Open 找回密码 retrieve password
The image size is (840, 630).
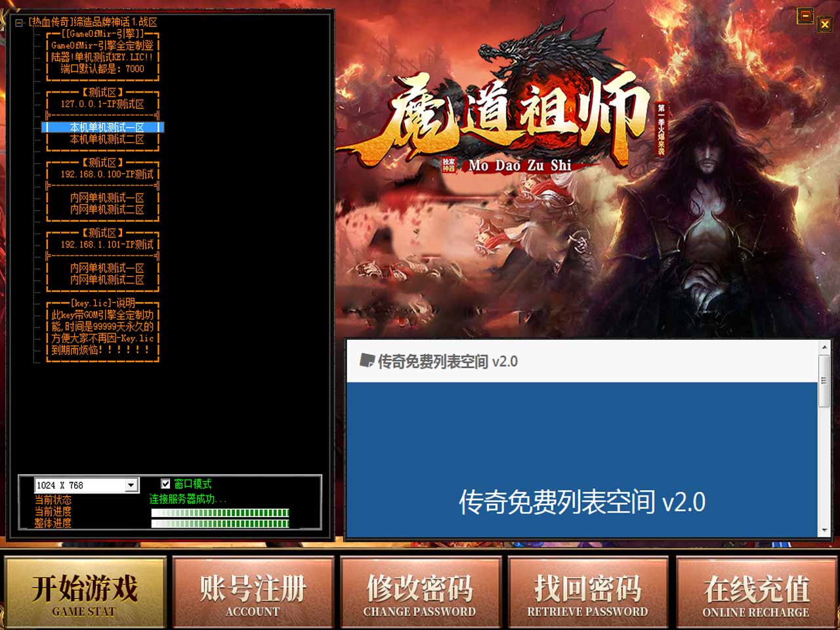[587, 594]
